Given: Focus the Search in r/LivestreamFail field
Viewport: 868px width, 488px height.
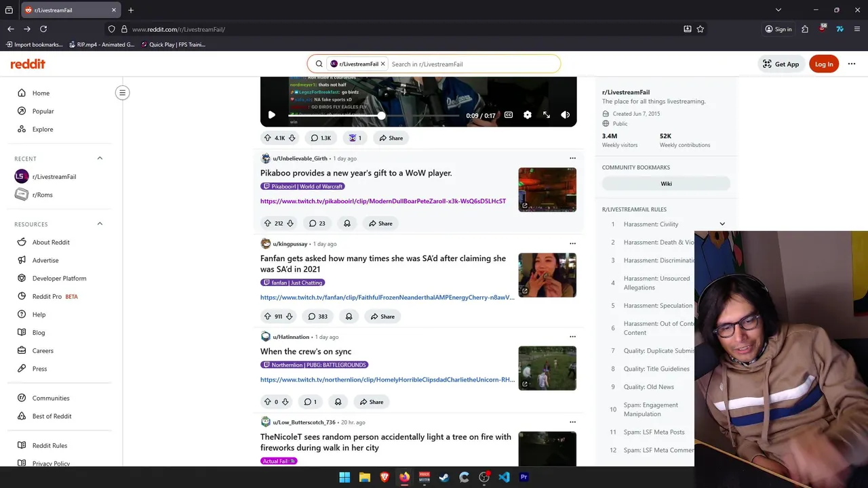Looking at the screenshot, I should pos(473,64).
